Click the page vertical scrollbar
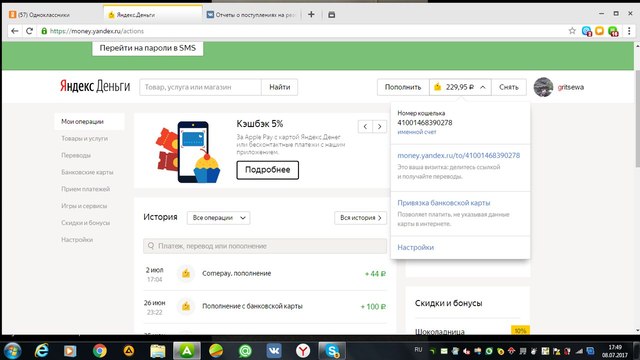Screen dimensions: 640x360 coord(637,119)
